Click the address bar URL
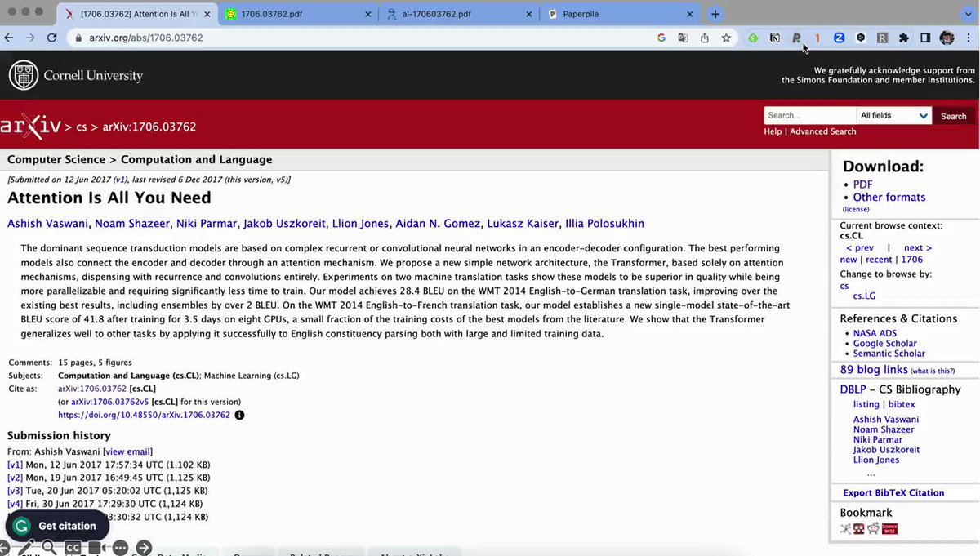 tap(145, 38)
